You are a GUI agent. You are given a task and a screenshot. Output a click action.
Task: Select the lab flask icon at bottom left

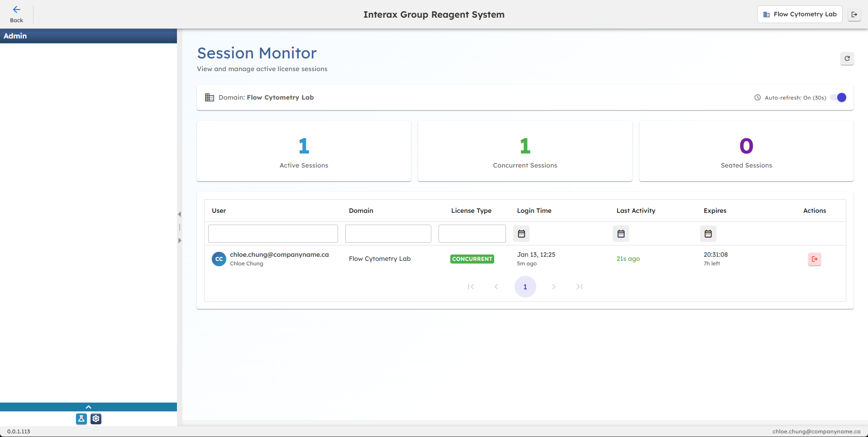pyautogui.click(x=81, y=419)
